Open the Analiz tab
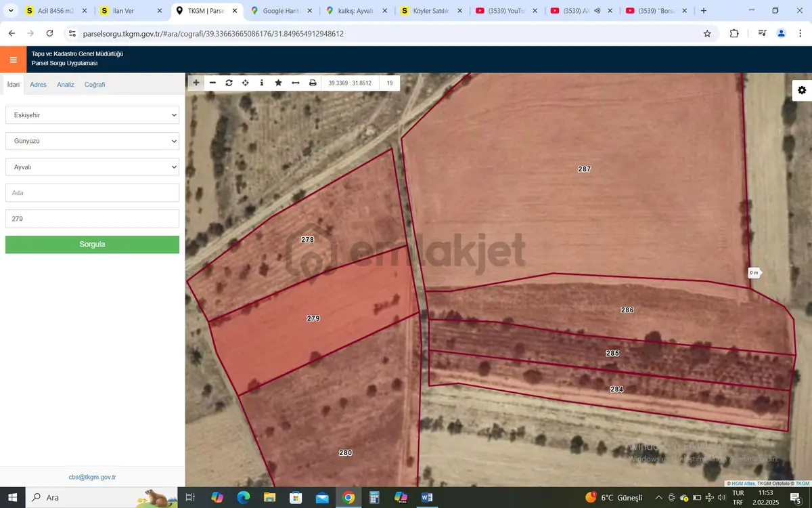812x508 pixels. click(x=66, y=85)
